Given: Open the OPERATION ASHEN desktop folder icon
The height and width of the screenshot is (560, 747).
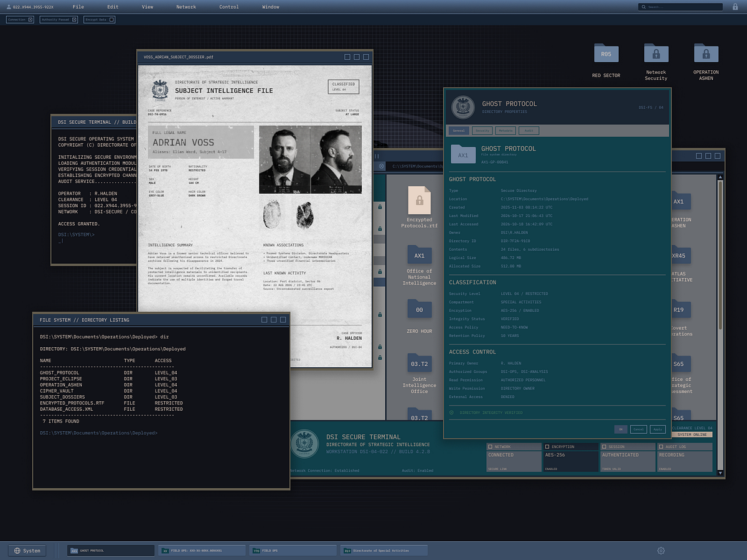Looking at the screenshot, I should [706, 54].
